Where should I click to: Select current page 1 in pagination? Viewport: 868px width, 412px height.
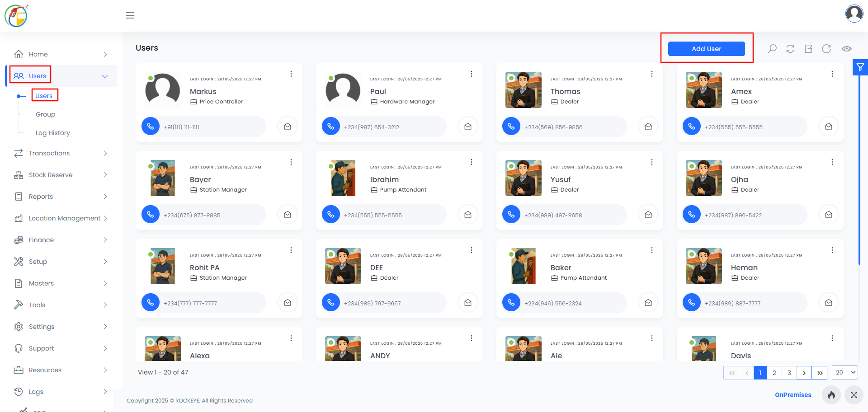click(x=760, y=373)
